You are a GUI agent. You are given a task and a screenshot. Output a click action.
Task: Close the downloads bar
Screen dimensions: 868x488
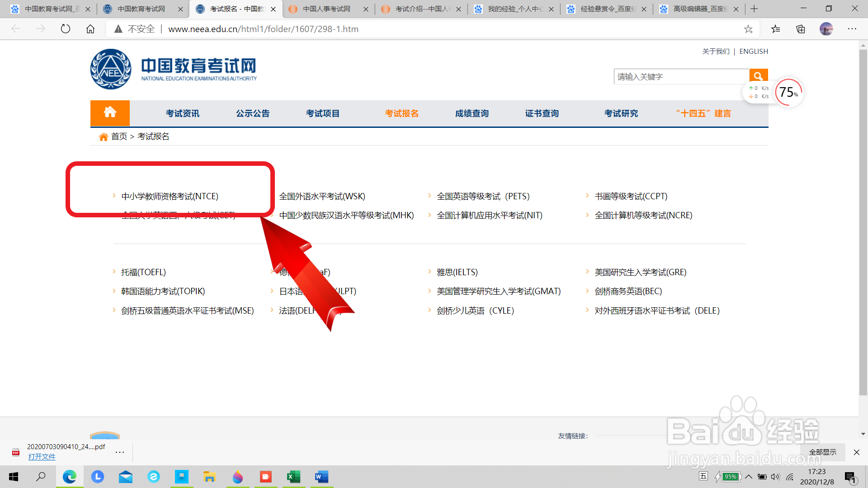[x=857, y=452]
